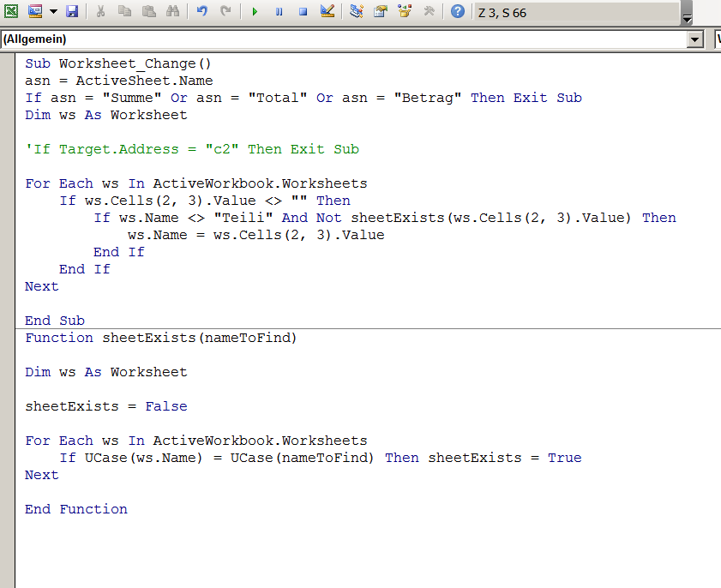Click the Copy icon

click(124, 11)
